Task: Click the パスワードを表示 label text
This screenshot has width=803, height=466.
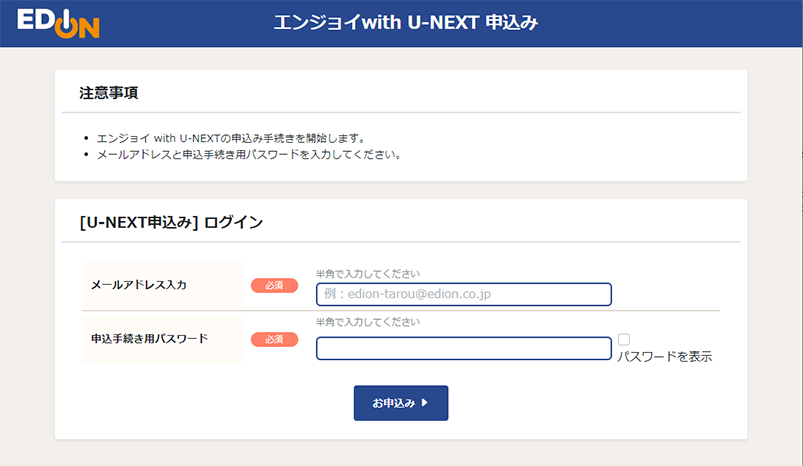Action: pos(664,356)
